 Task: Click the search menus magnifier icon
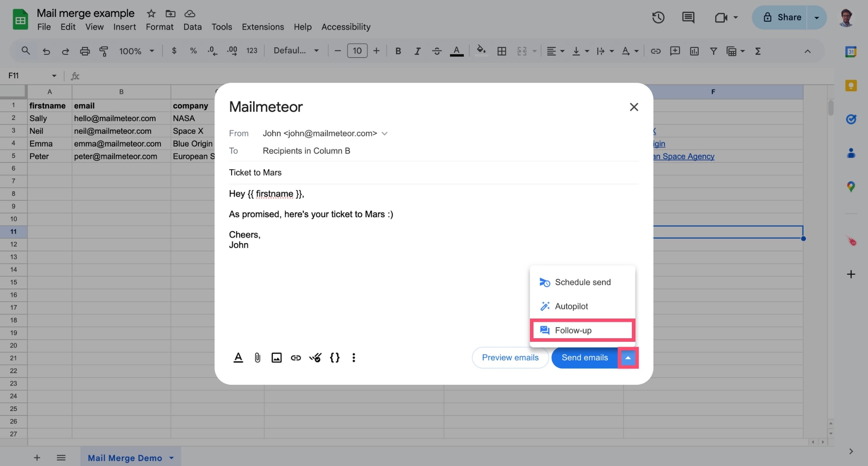click(x=25, y=51)
